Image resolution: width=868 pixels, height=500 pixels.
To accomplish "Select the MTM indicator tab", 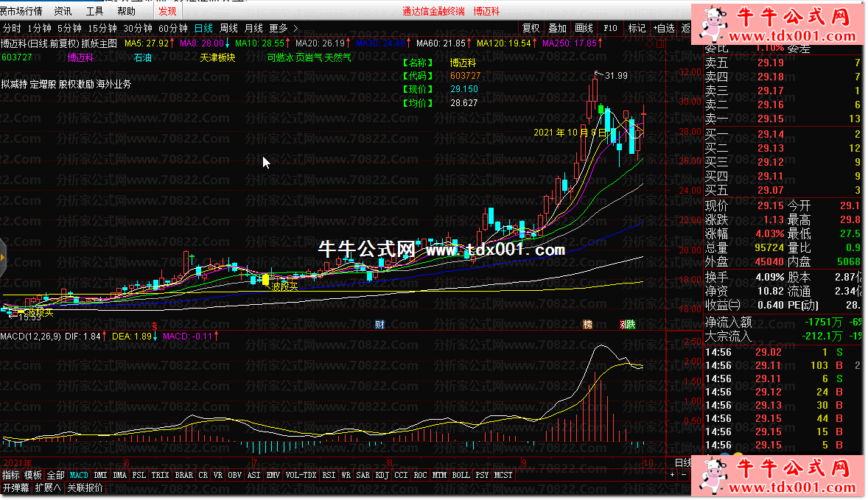I will pyautogui.click(x=440, y=475).
